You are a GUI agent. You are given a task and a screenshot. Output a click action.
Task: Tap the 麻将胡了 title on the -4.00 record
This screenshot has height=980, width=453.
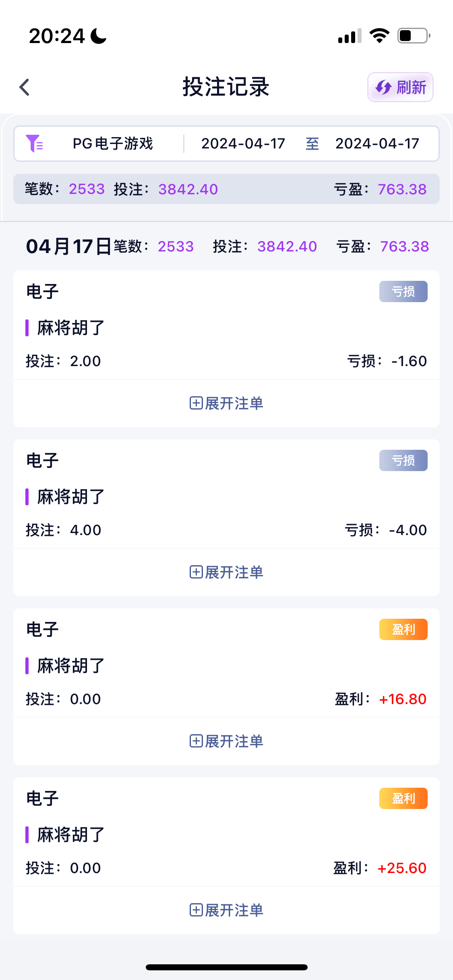[x=71, y=497]
